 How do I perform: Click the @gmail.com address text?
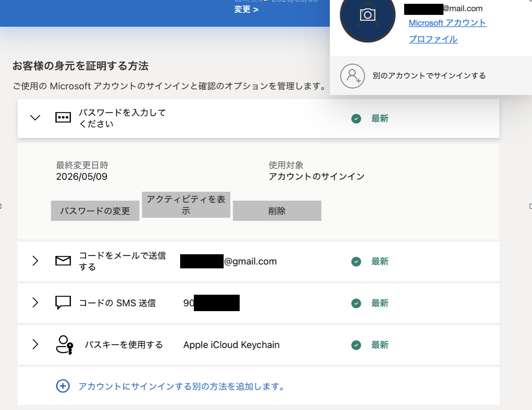pos(250,261)
